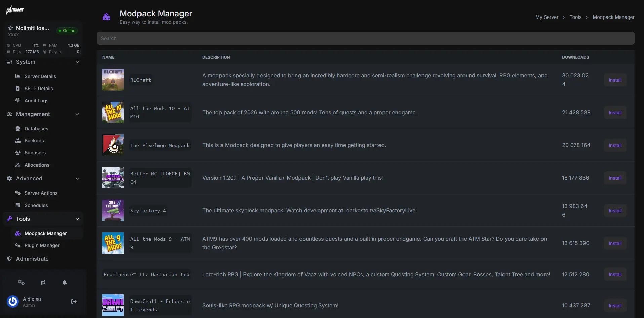Click the Better MC thumbnail
This screenshot has height=318, width=644.
pyautogui.click(x=113, y=178)
